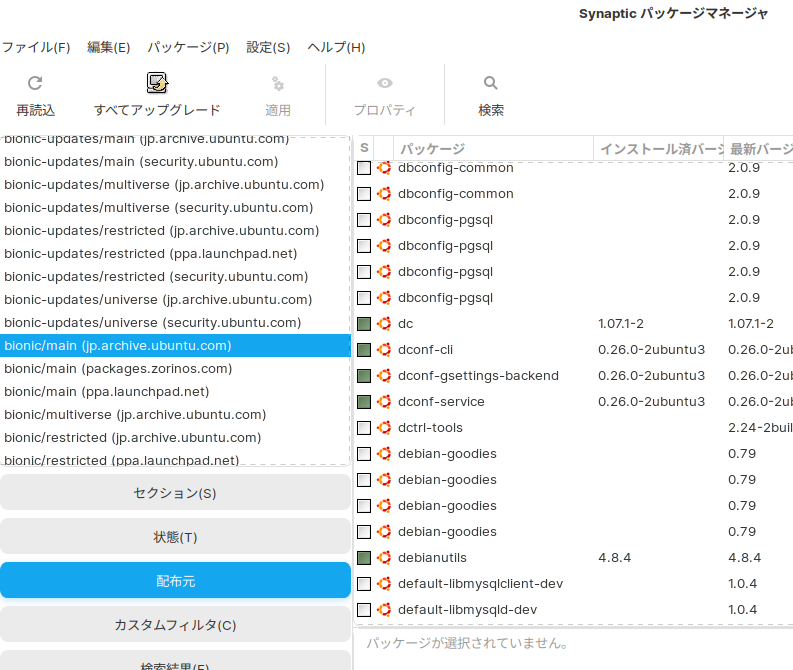Viewport: 793px width, 670px height.
Task: Click the セクション(S) filter button
Action: 175,493
